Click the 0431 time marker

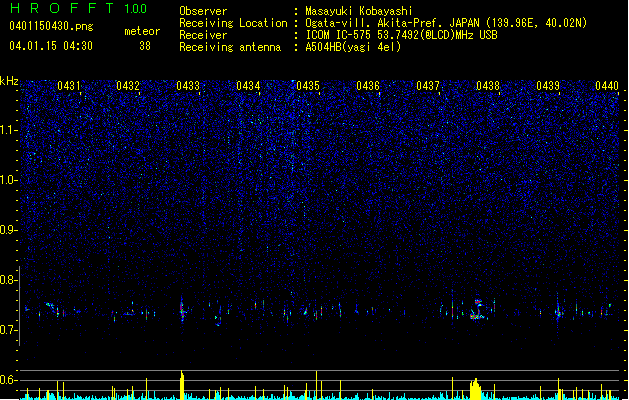coord(69,86)
